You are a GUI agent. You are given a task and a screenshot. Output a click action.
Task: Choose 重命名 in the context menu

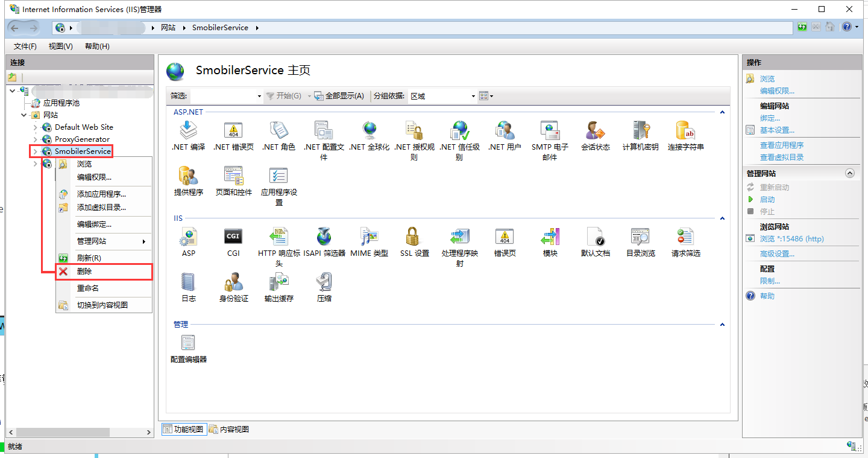pyautogui.click(x=104, y=288)
